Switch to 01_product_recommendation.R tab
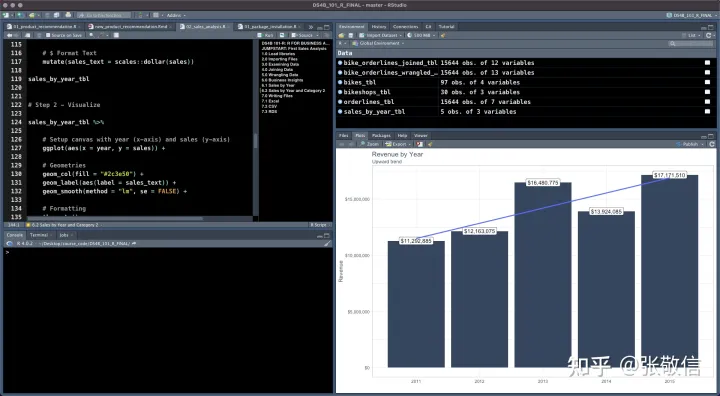The image size is (720, 396). point(45,27)
